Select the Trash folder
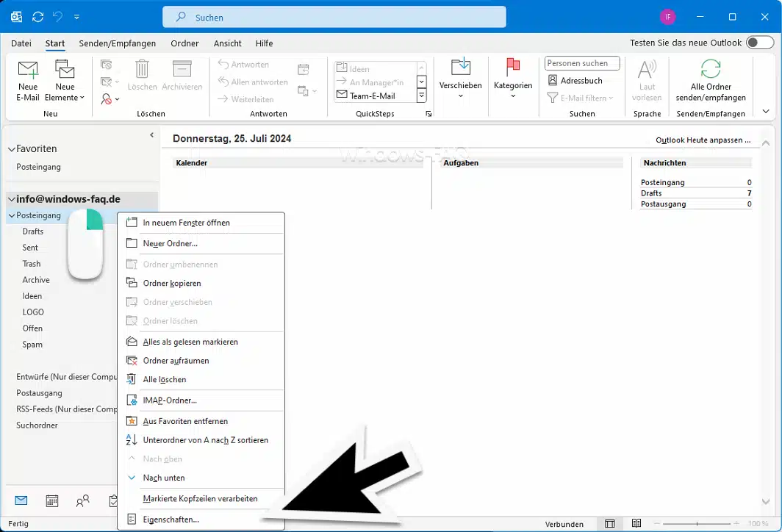 click(x=32, y=264)
